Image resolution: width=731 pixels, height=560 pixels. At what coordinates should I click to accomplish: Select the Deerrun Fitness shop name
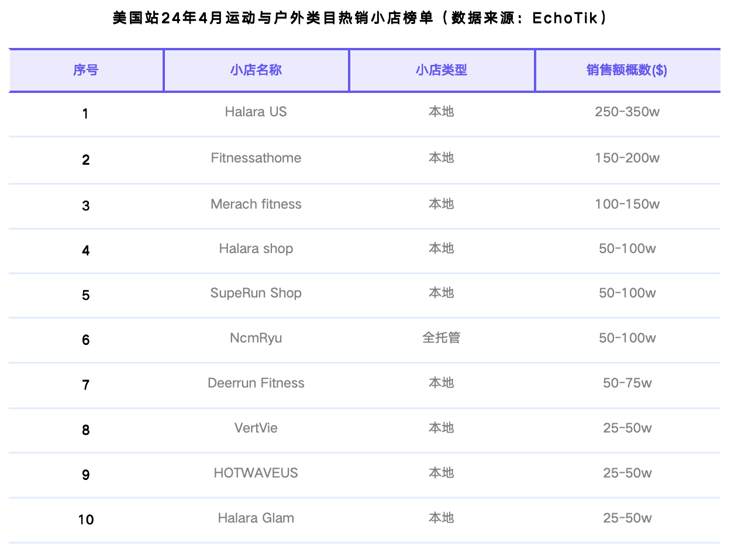point(256,383)
